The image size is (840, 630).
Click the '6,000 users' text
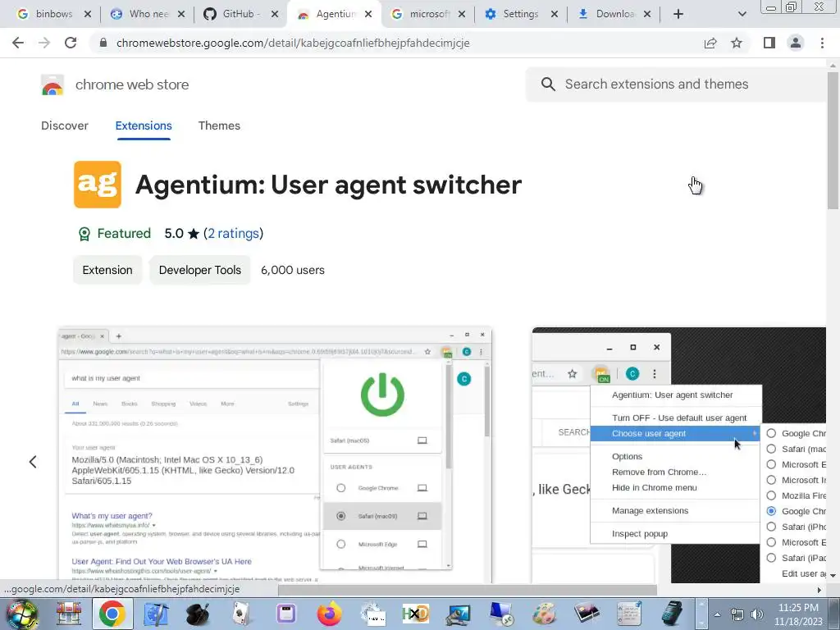tap(293, 270)
